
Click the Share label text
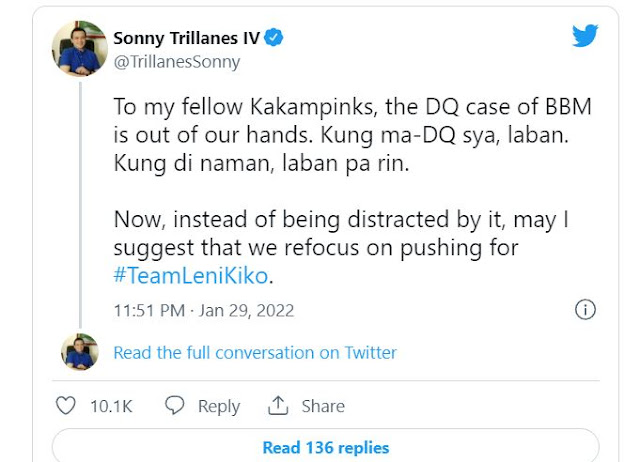coord(323,406)
